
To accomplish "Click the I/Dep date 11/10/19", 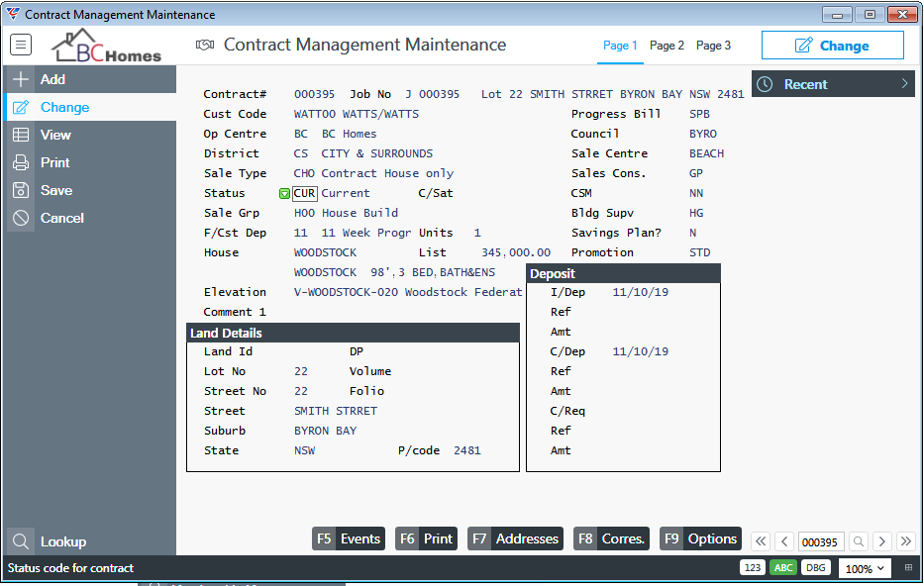I will pos(641,292).
